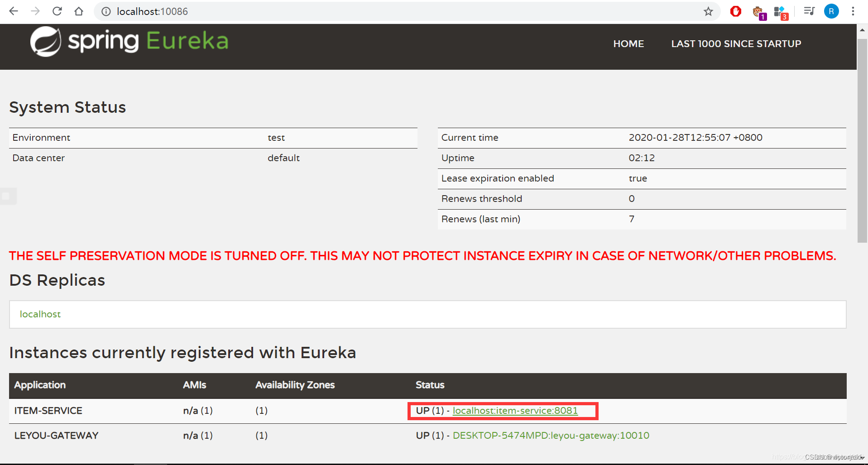Click 'Instances currently registered with Eureka' heading
Screen dimensions: 868x465
point(182,353)
